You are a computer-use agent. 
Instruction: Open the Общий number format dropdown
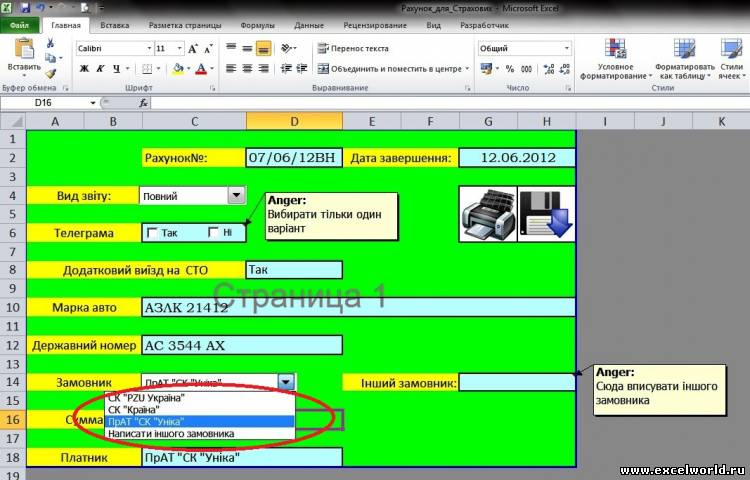[x=566, y=48]
